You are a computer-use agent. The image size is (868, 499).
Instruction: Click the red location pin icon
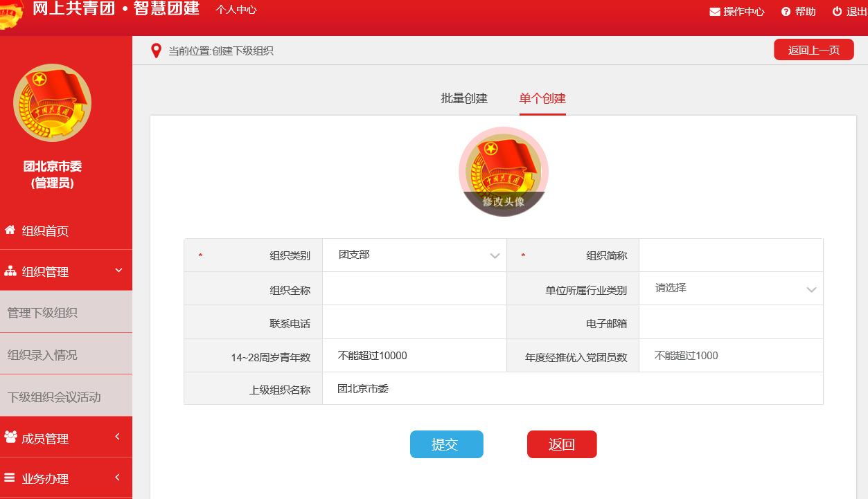156,51
